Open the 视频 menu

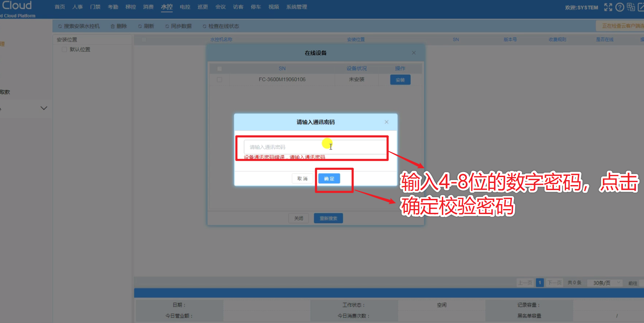coord(274,7)
